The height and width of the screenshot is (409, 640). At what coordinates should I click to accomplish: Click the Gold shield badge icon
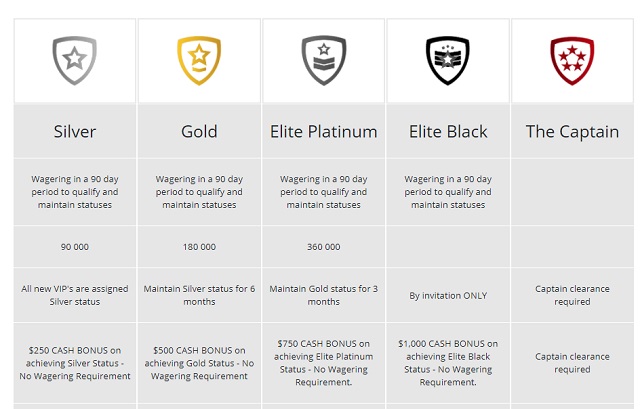199,60
